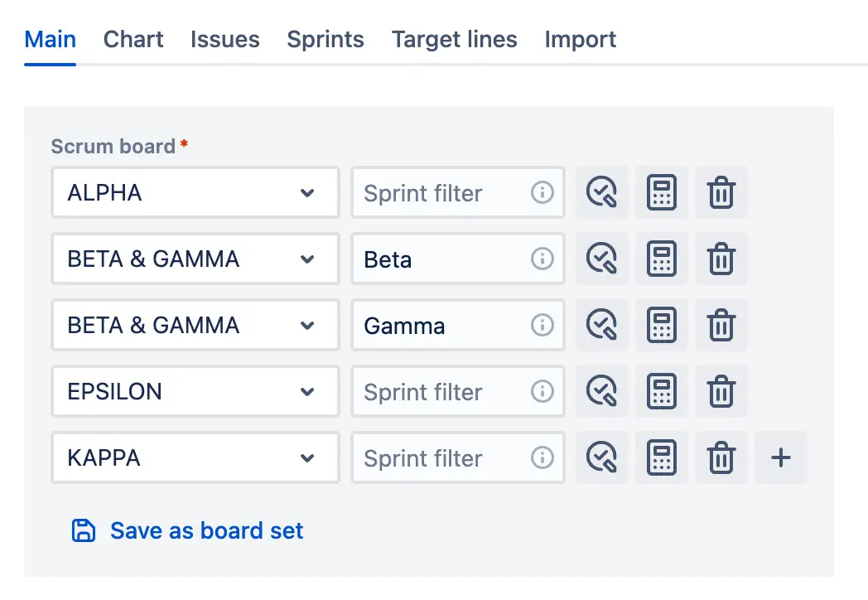Delete the ALPHA board row
This screenshot has width=868, height=600.
coord(721,193)
